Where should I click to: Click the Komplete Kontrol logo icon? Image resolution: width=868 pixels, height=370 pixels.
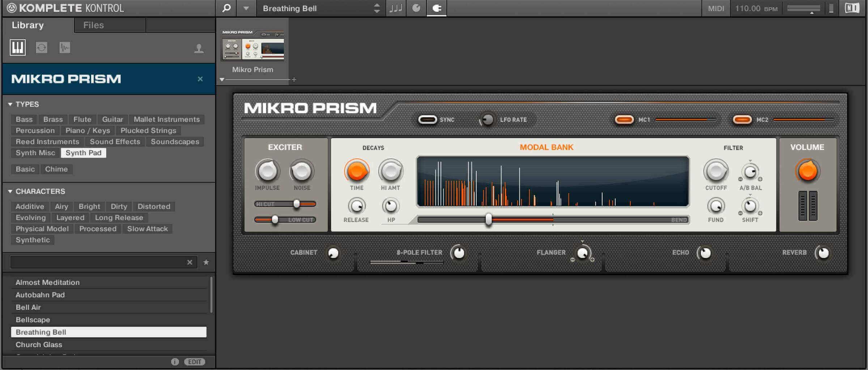[x=12, y=8]
